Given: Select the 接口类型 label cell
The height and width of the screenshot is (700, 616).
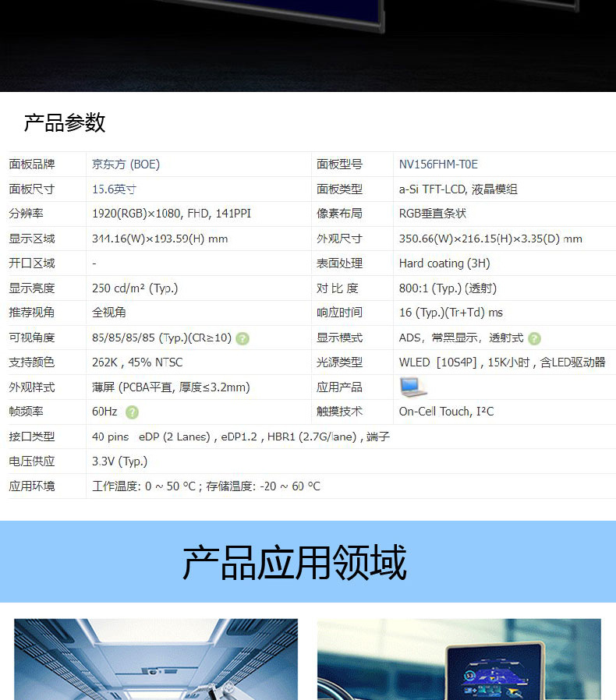Looking at the screenshot, I should pos(32,437).
